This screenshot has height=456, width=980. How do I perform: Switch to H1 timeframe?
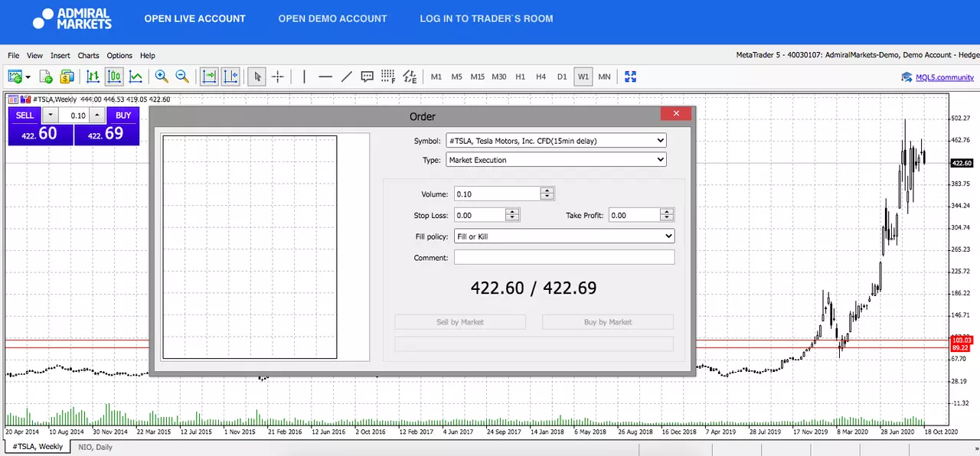point(521,77)
